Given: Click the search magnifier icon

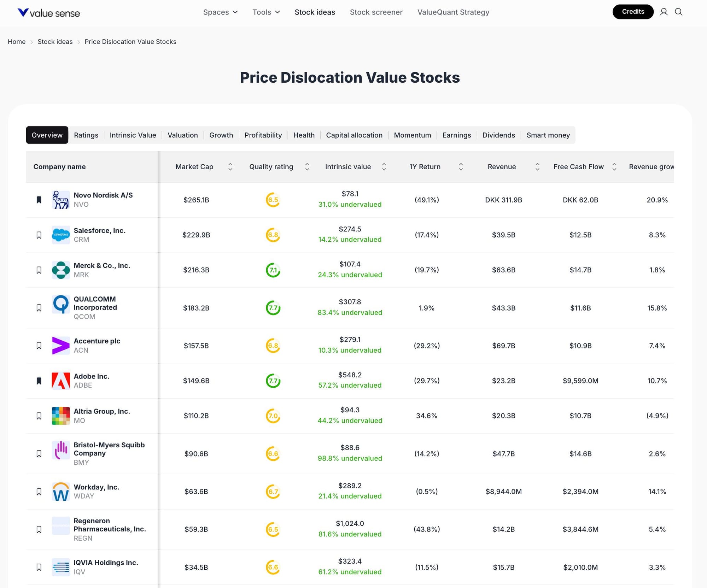Looking at the screenshot, I should coord(678,12).
